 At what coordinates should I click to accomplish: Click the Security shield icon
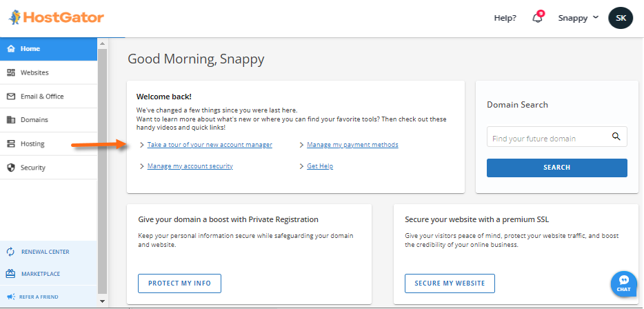11,168
